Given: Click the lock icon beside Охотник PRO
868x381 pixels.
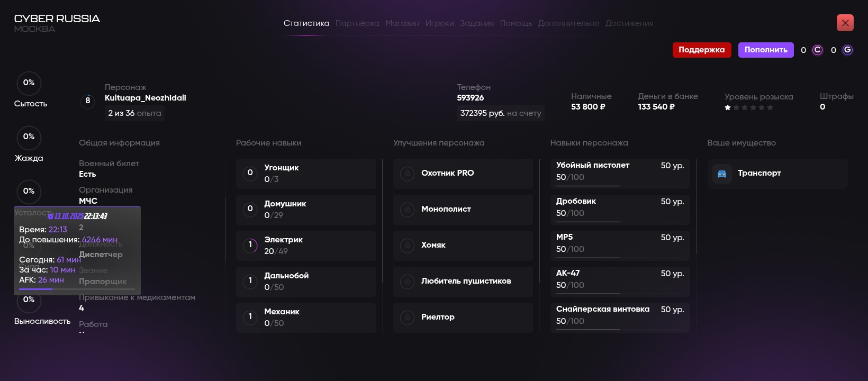Looking at the screenshot, I should tap(407, 173).
